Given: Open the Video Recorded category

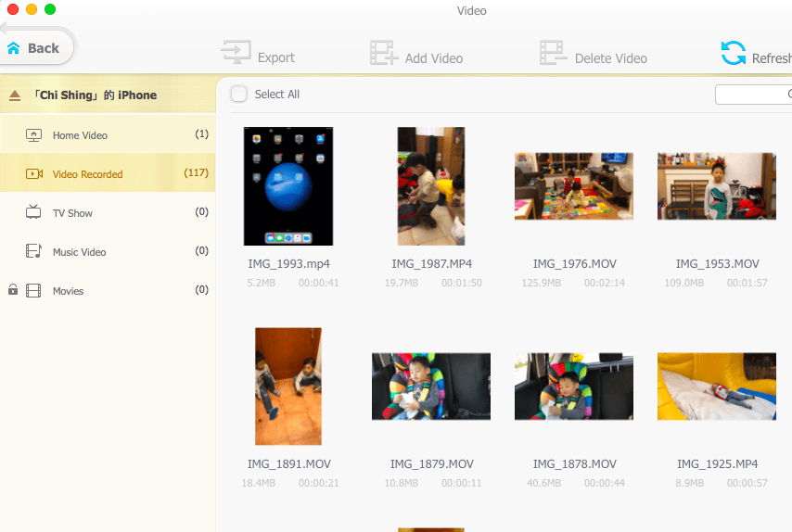Looking at the screenshot, I should [x=87, y=174].
